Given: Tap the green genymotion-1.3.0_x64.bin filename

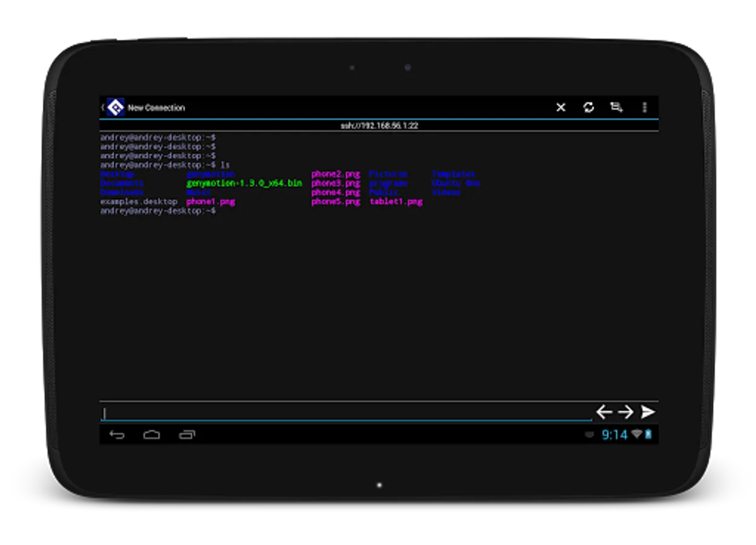Looking at the screenshot, I should point(244,183).
